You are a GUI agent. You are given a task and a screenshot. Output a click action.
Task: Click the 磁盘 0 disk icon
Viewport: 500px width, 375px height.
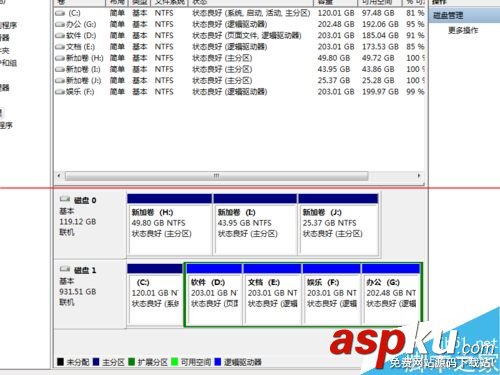pos(65,199)
